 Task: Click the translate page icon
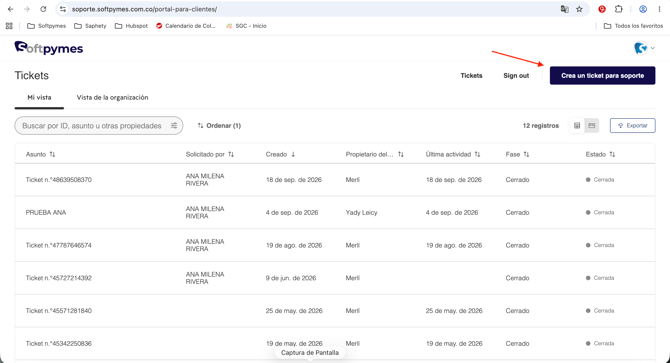564,9
